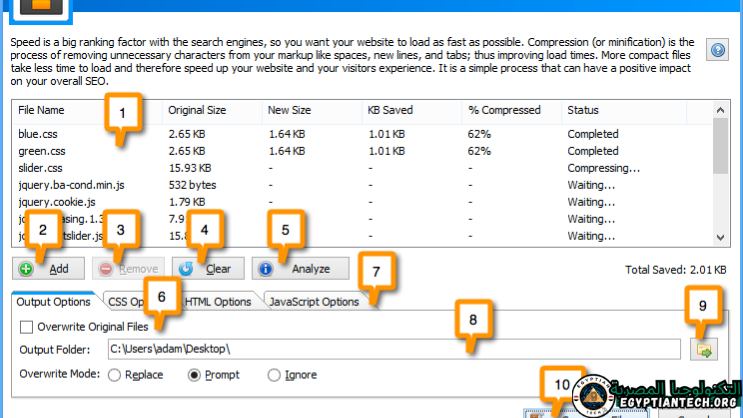Viewport: 743px width, 418px height.
Task: Choose the Ignore overwrite mode
Action: pos(274,375)
